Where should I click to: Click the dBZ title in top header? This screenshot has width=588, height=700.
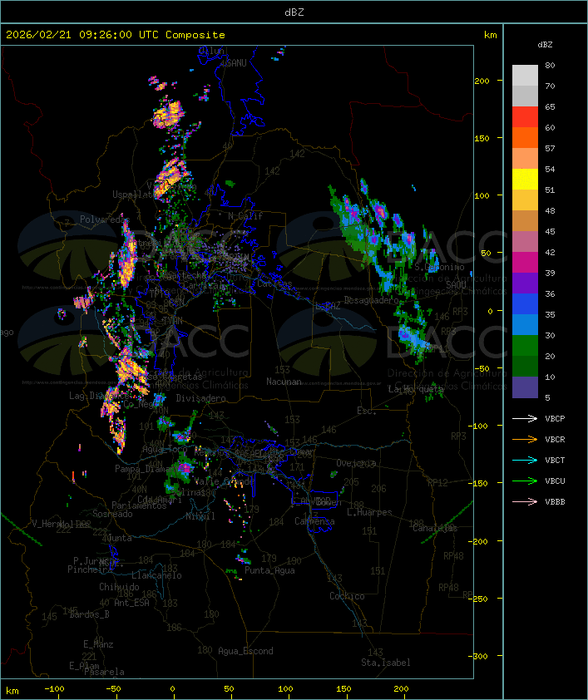tap(294, 12)
